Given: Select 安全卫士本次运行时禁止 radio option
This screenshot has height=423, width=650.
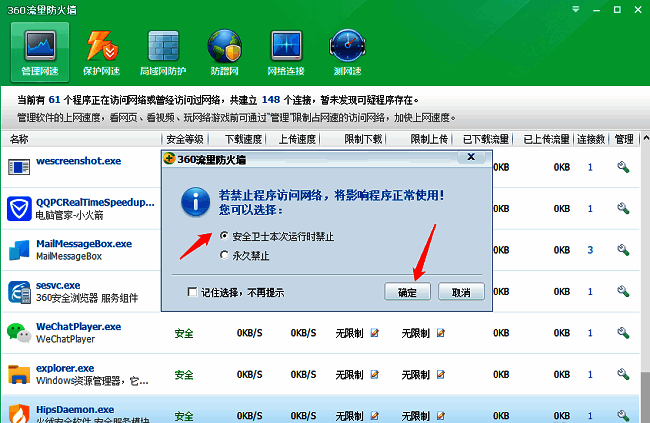Looking at the screenshot, I should (224, 236).
